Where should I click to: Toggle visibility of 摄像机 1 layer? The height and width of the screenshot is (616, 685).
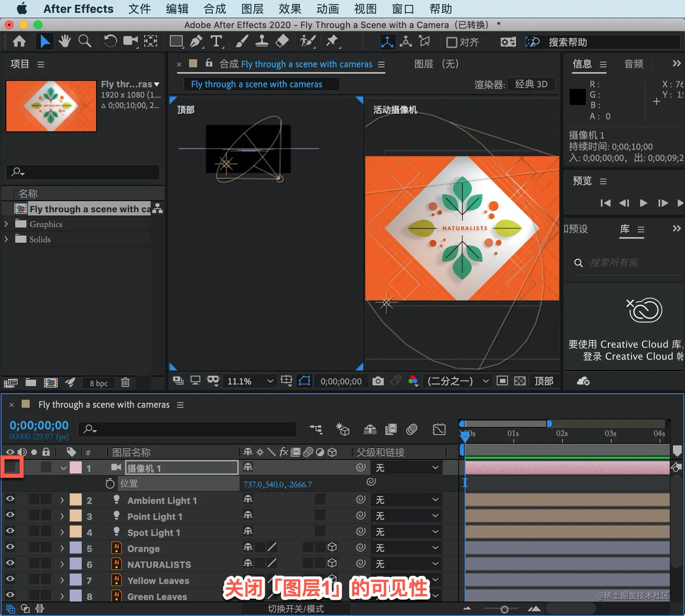point(11,467)
